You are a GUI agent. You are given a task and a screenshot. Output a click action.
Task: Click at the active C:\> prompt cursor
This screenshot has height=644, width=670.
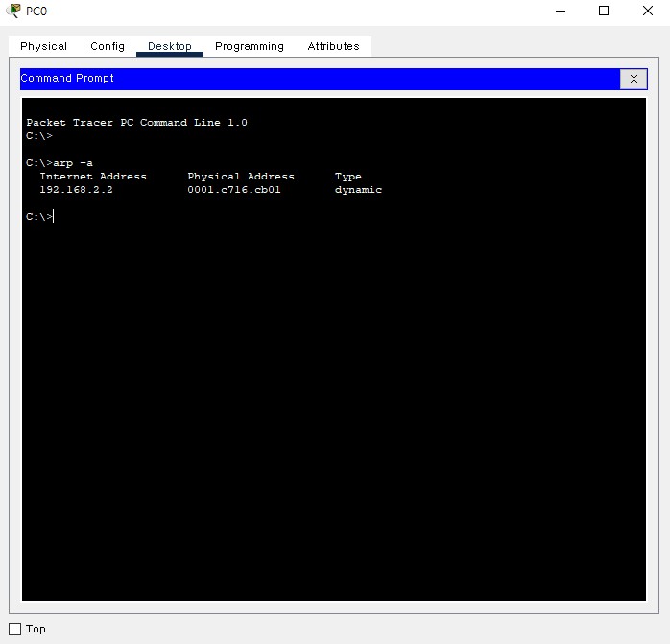[54, 217]
